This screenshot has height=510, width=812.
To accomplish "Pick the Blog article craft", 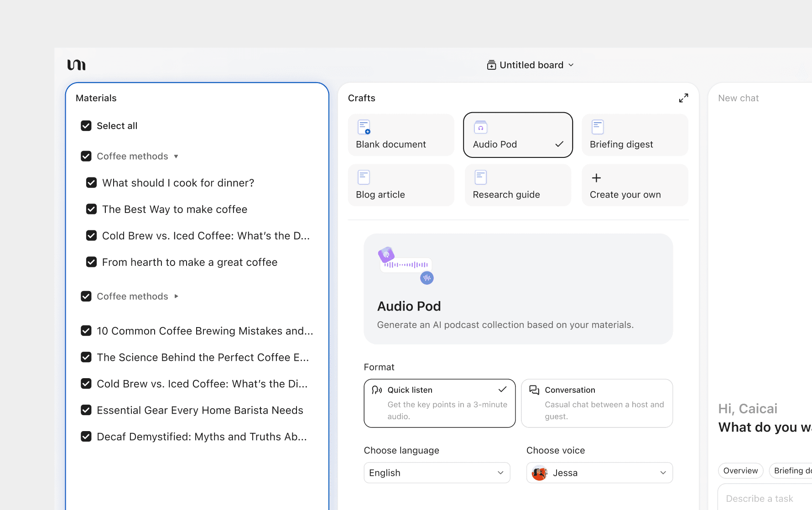I will click(401, 185).
